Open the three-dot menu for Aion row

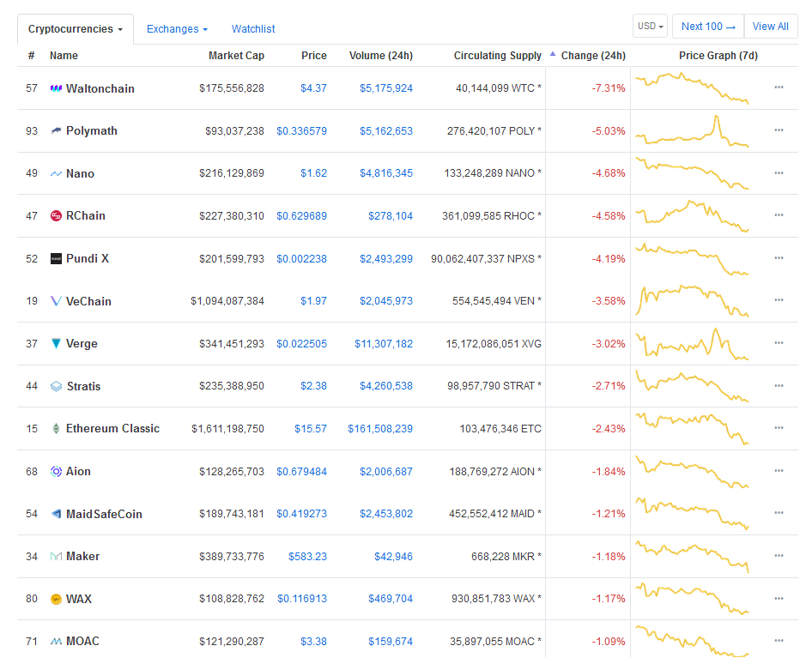coord(779,471)
